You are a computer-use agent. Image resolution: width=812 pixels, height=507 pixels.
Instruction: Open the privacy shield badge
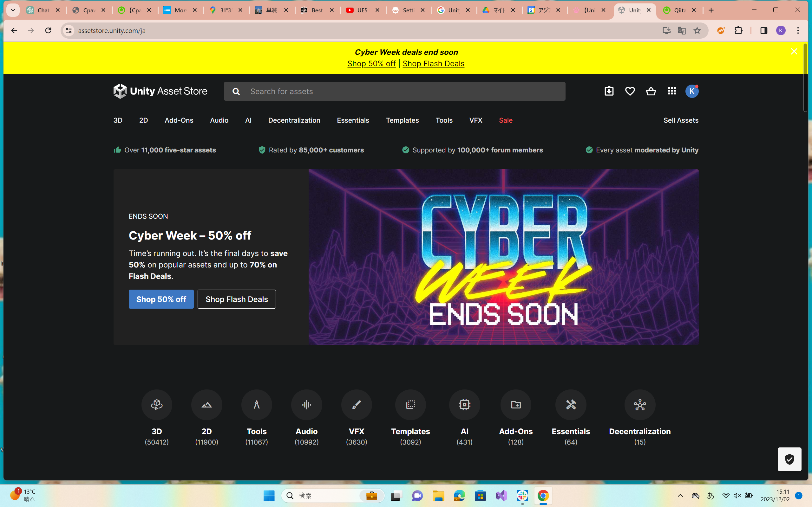coord(789,459)
